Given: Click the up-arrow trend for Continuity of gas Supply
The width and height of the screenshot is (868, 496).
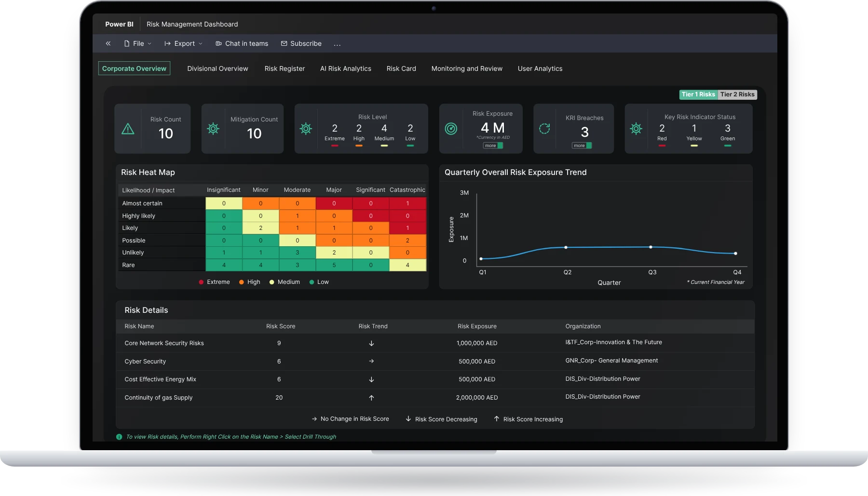Looking at the screenshot, I should coord(371,398).
